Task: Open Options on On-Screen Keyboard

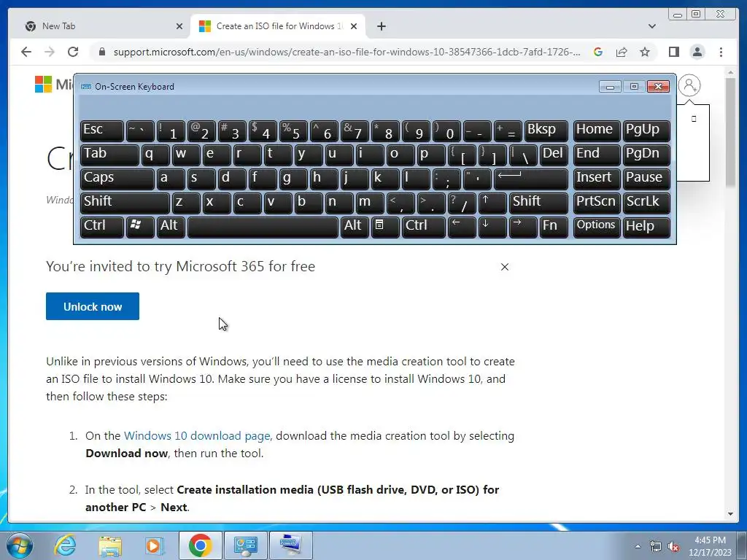Action: (x=596, y=227)
